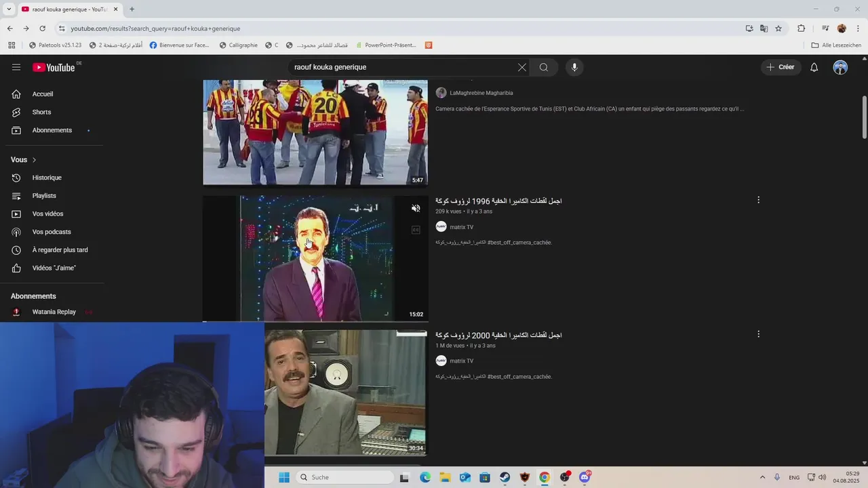Open the PowerPoint-Präsent... bookmark

(x=385, y=45)
